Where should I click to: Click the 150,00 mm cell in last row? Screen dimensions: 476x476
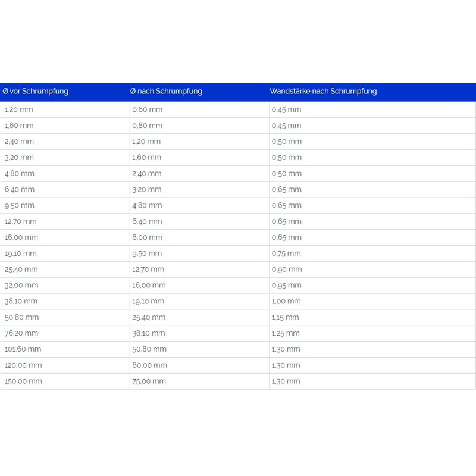[23, 381]
